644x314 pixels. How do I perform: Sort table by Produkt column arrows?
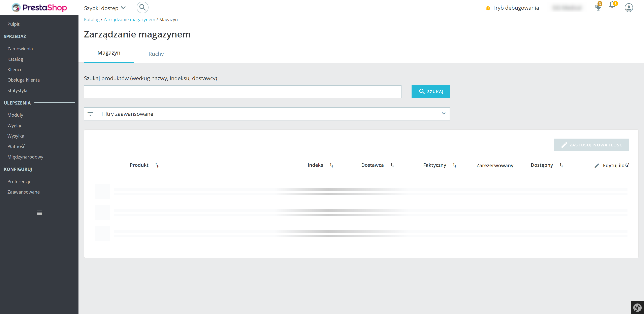point(157,165)
